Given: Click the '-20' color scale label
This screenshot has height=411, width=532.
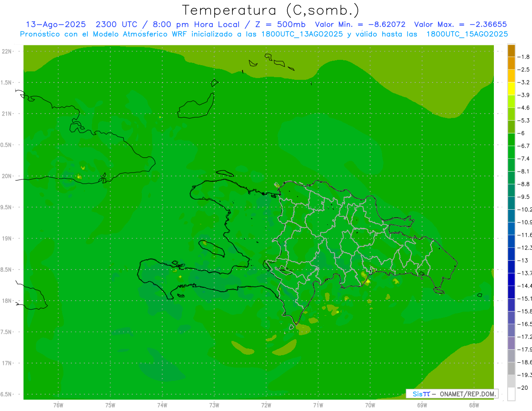Looking at the screenshot, I should [522, 387].
